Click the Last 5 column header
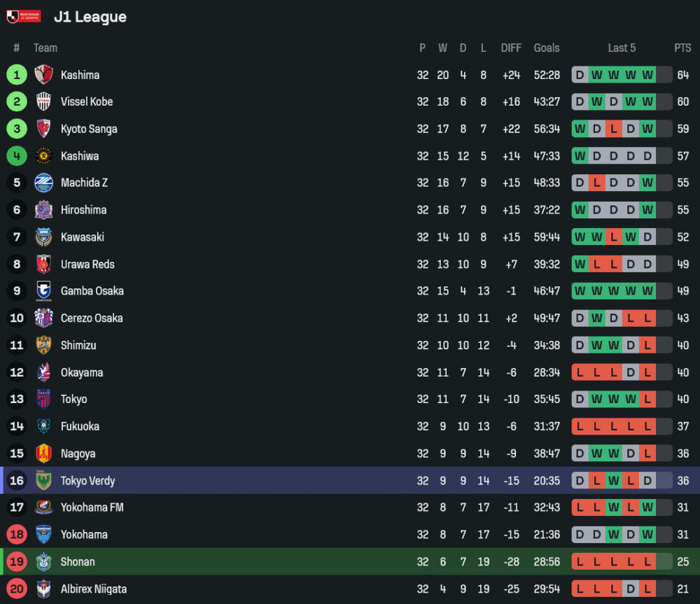 point(622,48)
